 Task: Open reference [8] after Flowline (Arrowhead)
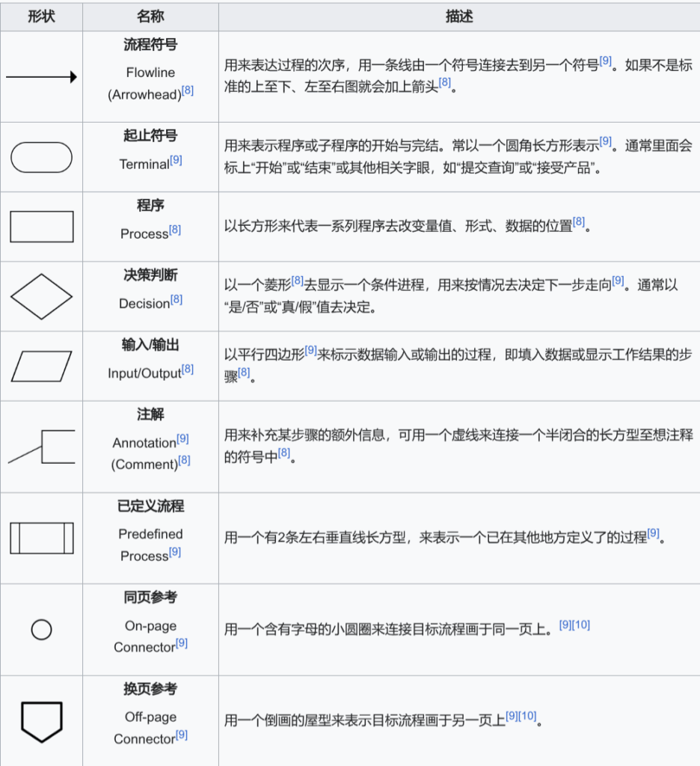tap(188, 91)
